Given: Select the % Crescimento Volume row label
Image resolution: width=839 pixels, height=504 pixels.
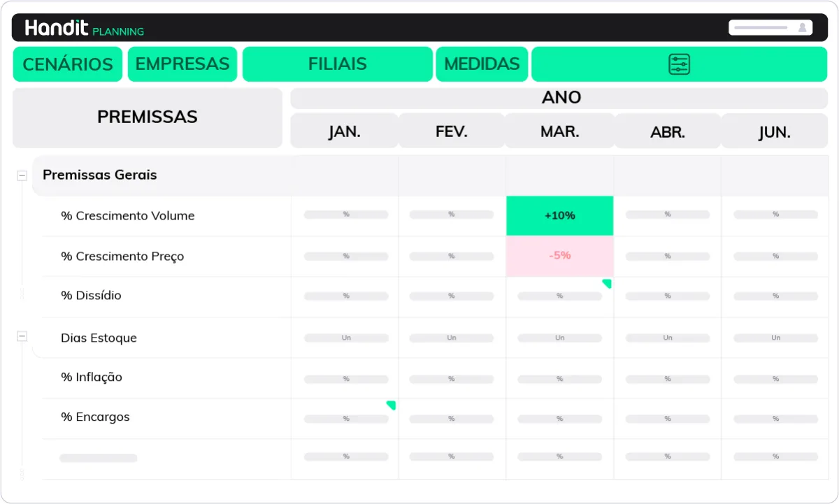Looking at the screenshot, I should [128, 216].
